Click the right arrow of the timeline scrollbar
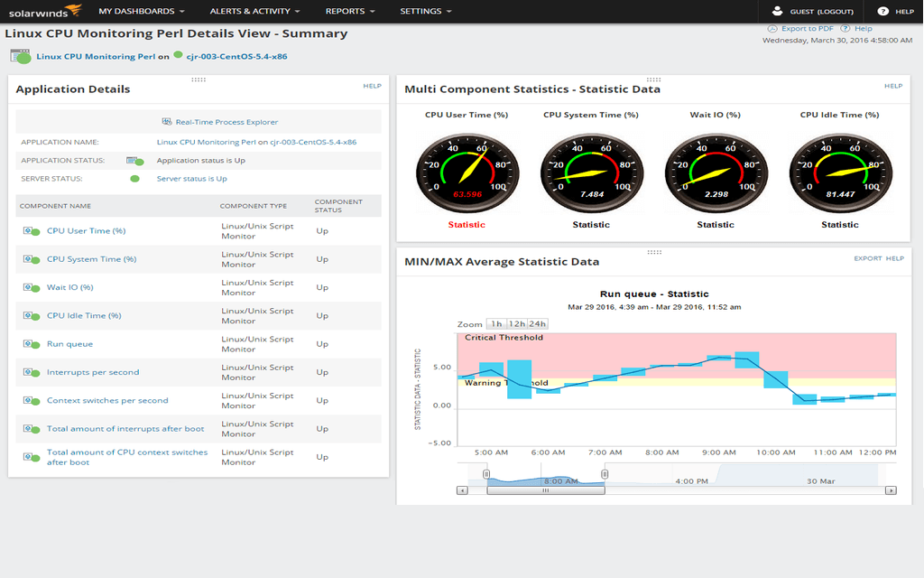The image size is (924, 578). coord(890,490)
